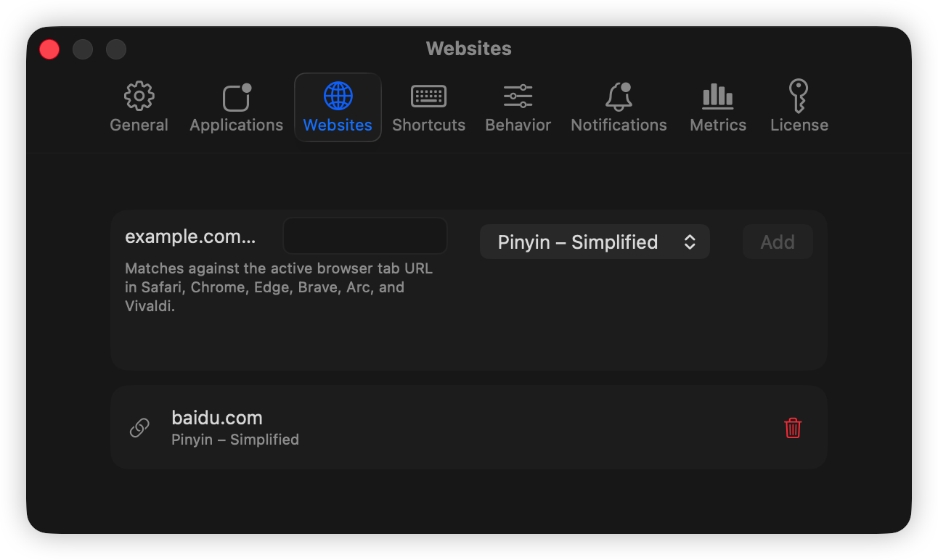Show the Metrics chart tab
The width and height of the screenshot is (938, 560).
coord(718,107)
